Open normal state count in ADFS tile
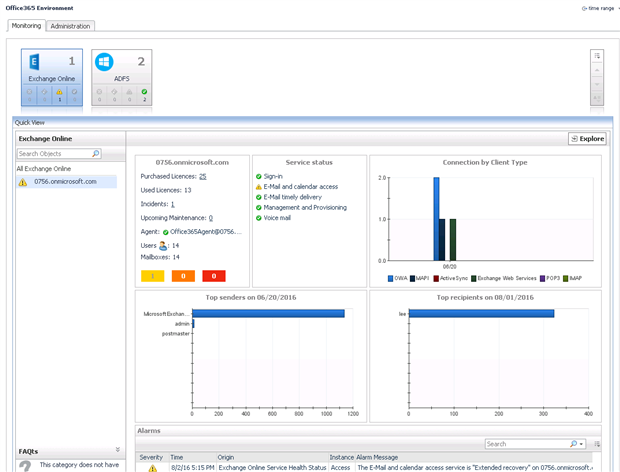 [144, 95]
